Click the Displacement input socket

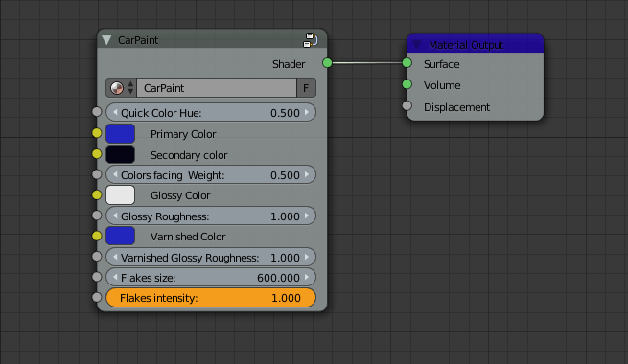(x=407, y=105)
